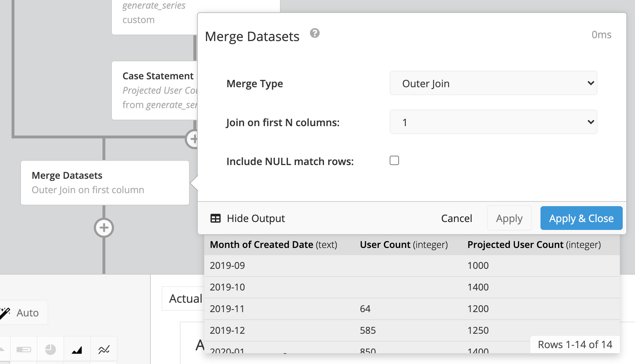
Task: Open the Join on first N columns dropdown
Action: pyautogui.click(x=493, y=122)
